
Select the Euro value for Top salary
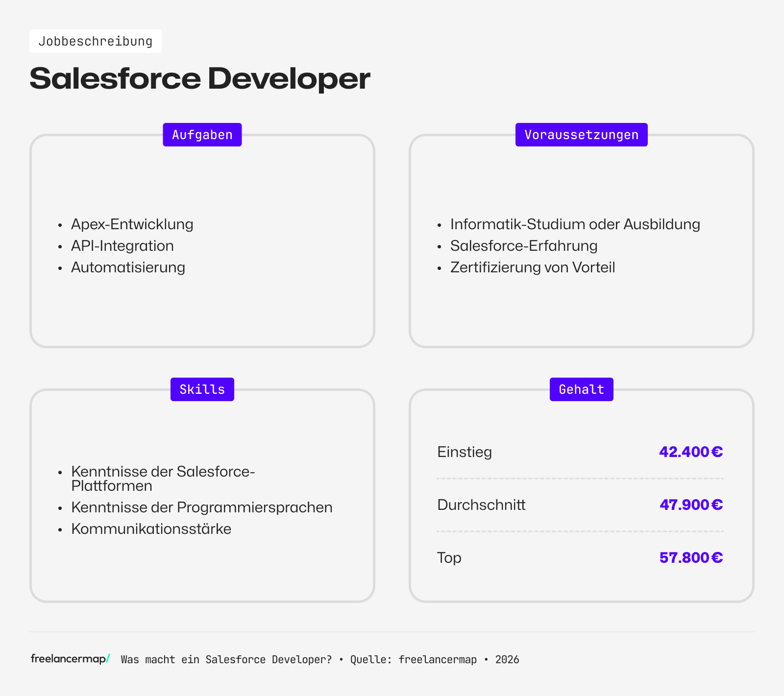click(x=691, y=557)
